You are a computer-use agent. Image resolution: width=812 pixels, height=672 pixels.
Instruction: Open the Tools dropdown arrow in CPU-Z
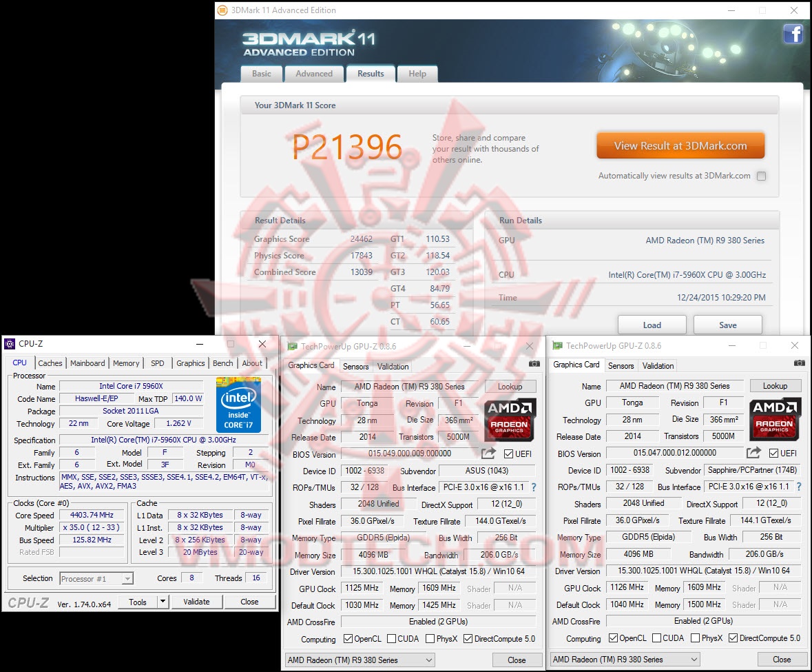[163, 602]
